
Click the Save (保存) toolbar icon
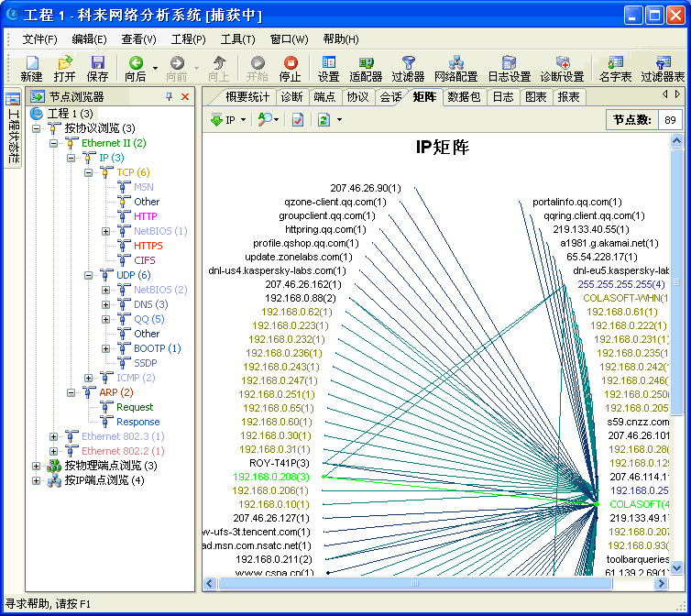[97, 69]
